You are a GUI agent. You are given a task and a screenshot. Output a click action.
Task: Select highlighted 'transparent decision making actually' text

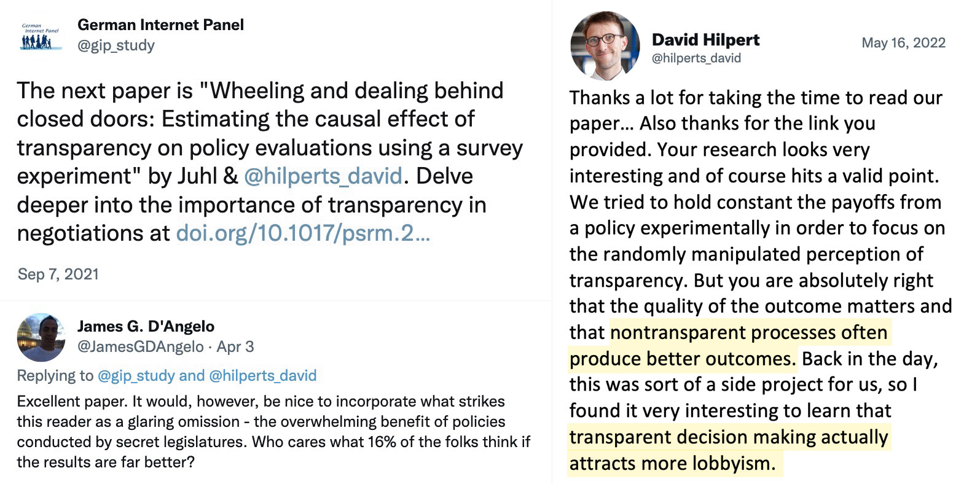point(729,437)
